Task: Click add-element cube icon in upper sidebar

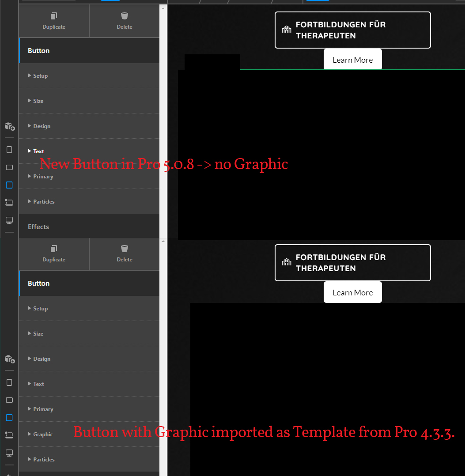Action: 9,126
